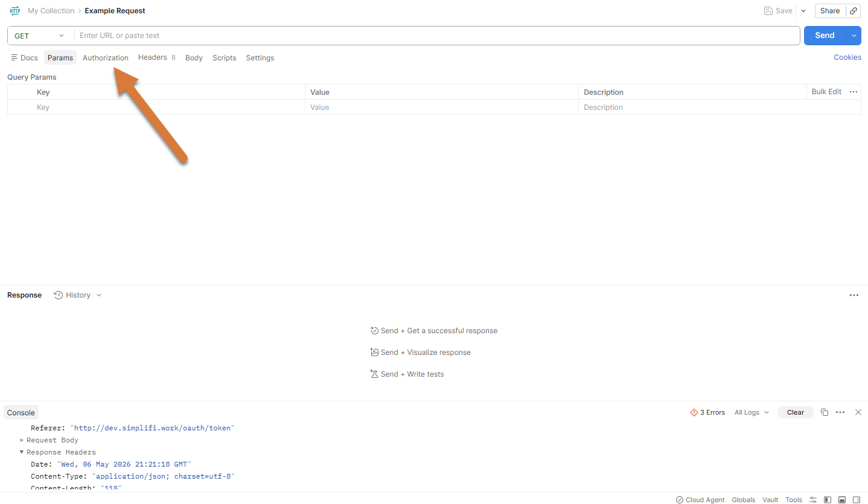Click the empty Description cell in query params
Viewport: 868px width, 504px height.
(720, 107)
